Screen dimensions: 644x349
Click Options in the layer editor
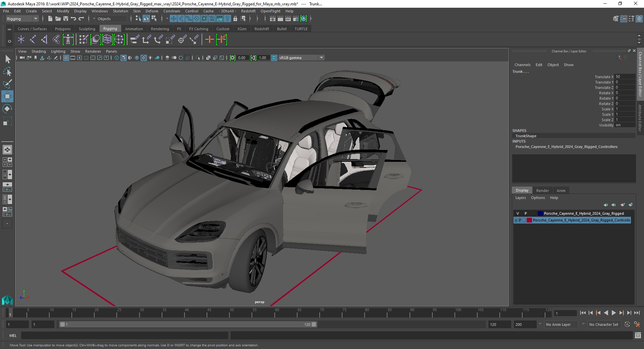click(x=538, y=198)
